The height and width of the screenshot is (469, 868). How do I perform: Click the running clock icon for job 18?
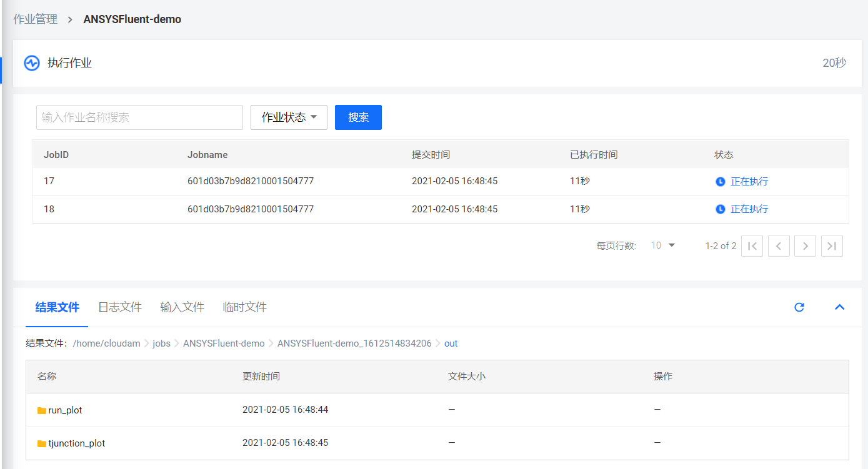click(721, 209)
